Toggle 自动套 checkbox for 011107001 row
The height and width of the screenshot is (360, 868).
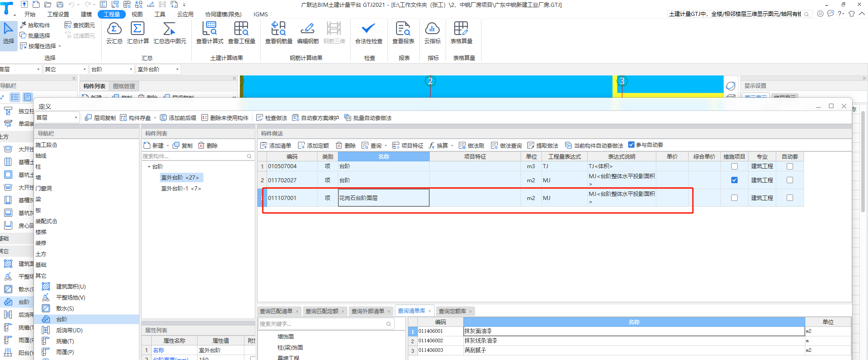(789, 198)
